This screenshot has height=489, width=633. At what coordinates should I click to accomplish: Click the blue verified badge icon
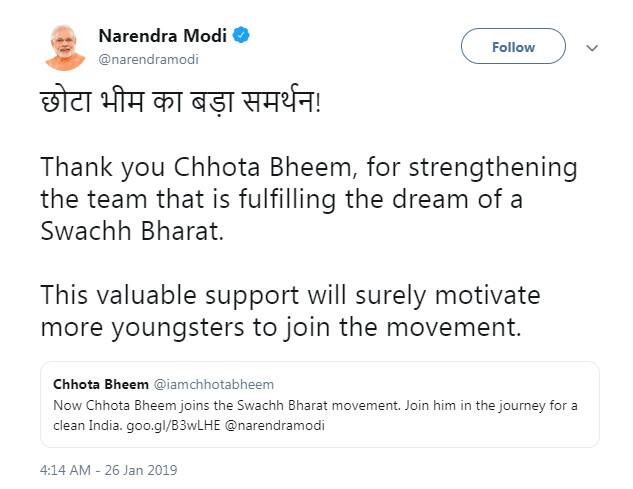(242, 36)
